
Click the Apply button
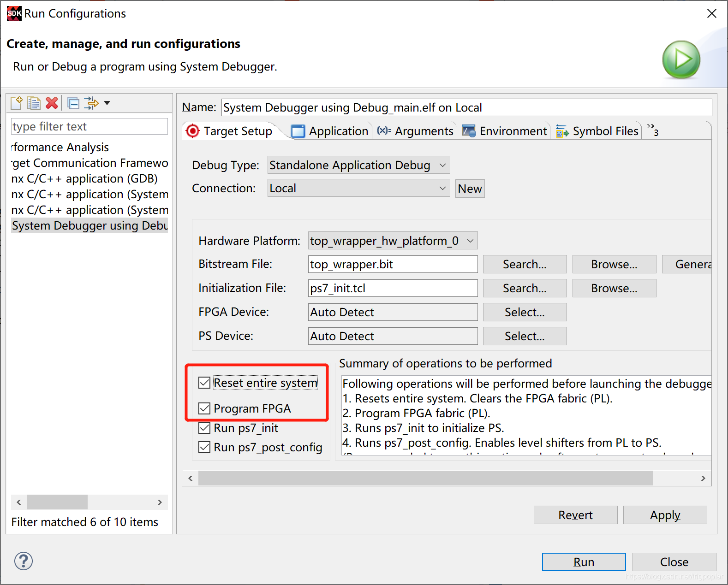pos(665,515)
